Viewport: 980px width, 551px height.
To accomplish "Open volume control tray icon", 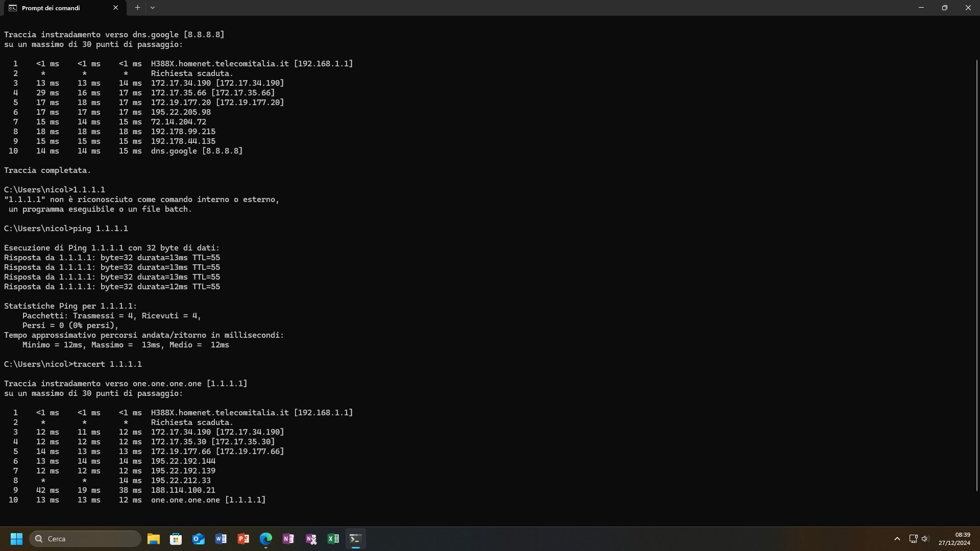I will click(925, 539).
